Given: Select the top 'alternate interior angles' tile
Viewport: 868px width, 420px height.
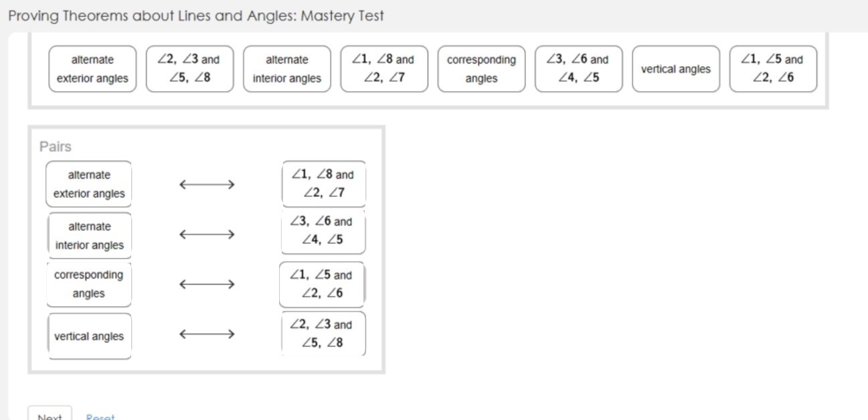Looking at the screenshot, I should pos(287,69).
